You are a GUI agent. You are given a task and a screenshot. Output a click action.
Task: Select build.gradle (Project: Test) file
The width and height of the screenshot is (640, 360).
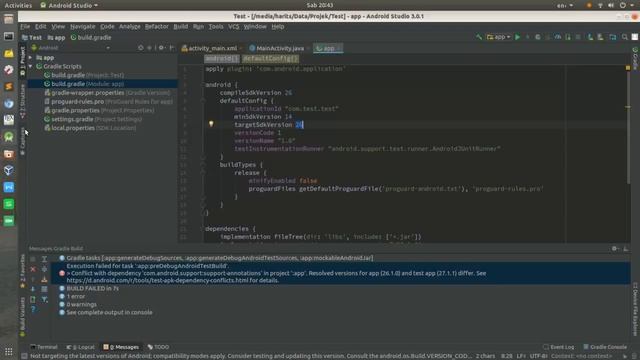(x=84, y=75)
